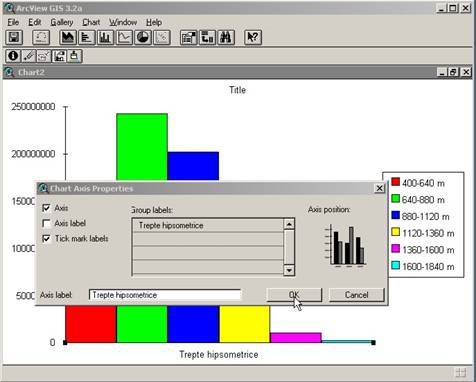Click the blue 880-1120 m legend swatch
This screenshot has width=476, height=382.
point(395,215)
